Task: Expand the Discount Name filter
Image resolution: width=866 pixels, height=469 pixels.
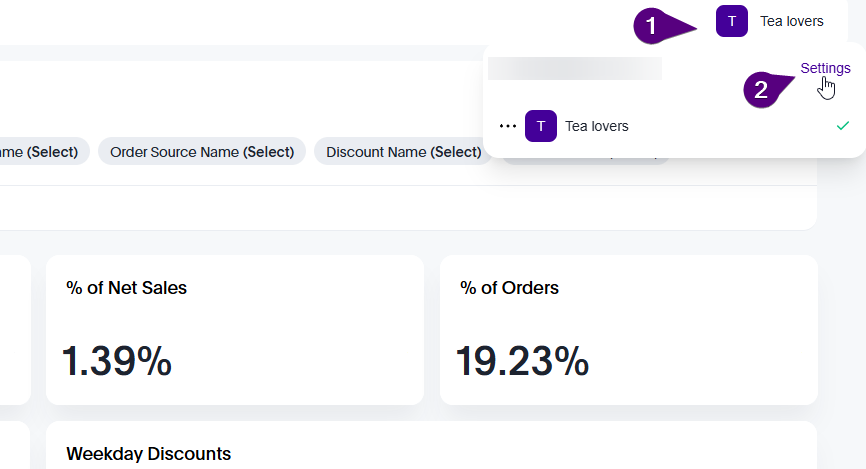Action: point(403,152)
